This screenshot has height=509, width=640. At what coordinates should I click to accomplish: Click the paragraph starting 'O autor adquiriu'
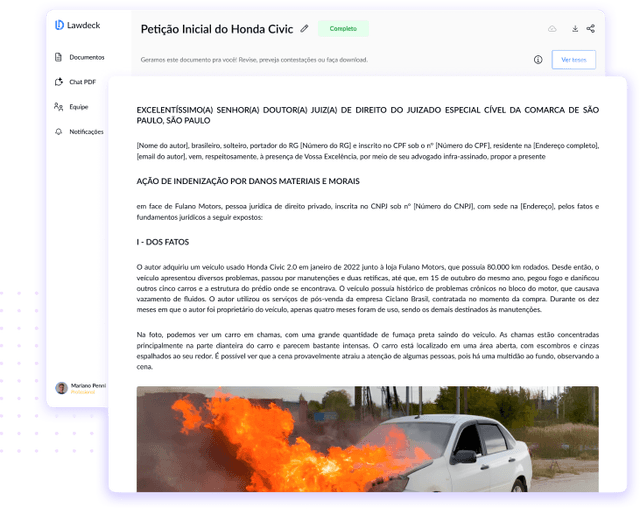click(367, 288)
